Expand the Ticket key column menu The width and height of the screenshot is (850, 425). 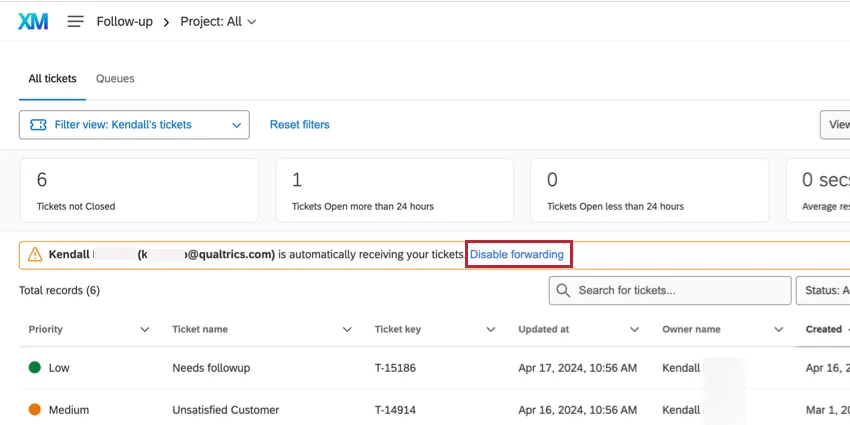pos(491,330)
